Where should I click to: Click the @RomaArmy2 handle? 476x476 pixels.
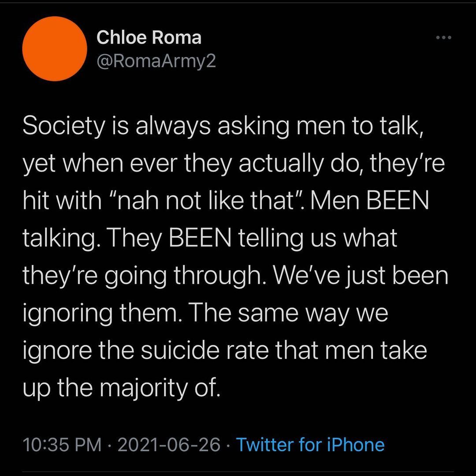click(156, 61)
